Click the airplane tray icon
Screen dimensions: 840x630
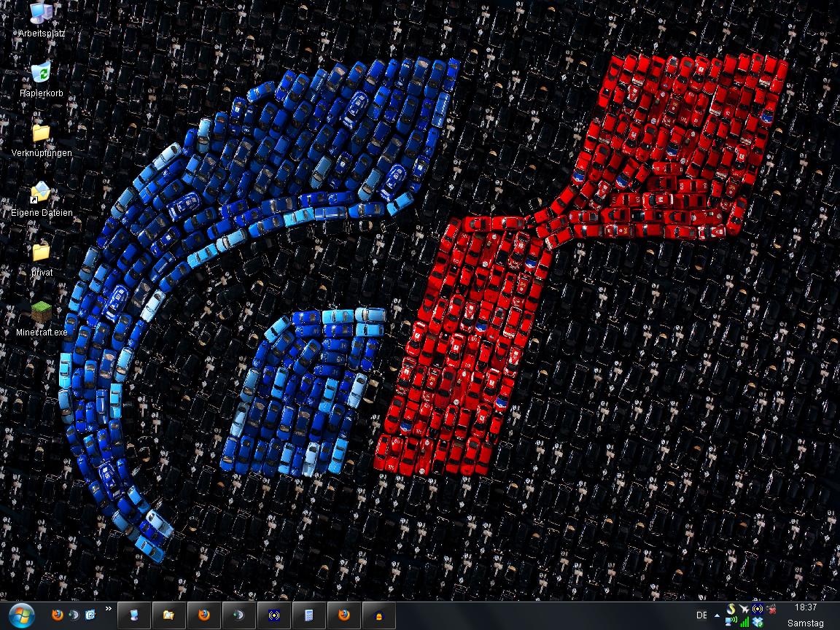(x=744, y=609)
